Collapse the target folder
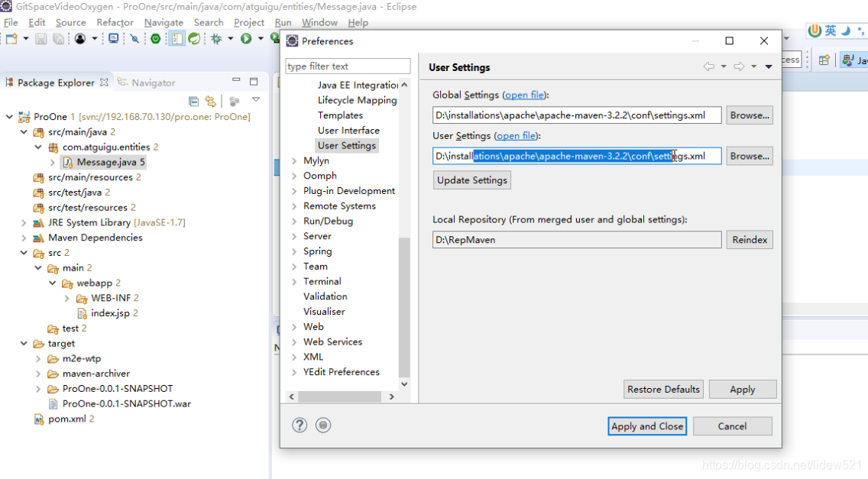 [x=24, y=343]
